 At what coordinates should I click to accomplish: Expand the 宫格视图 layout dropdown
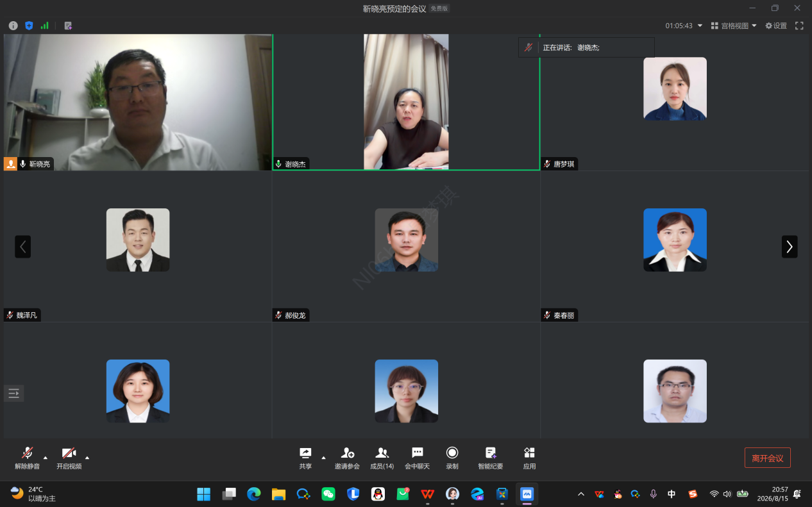pos(734,26)
